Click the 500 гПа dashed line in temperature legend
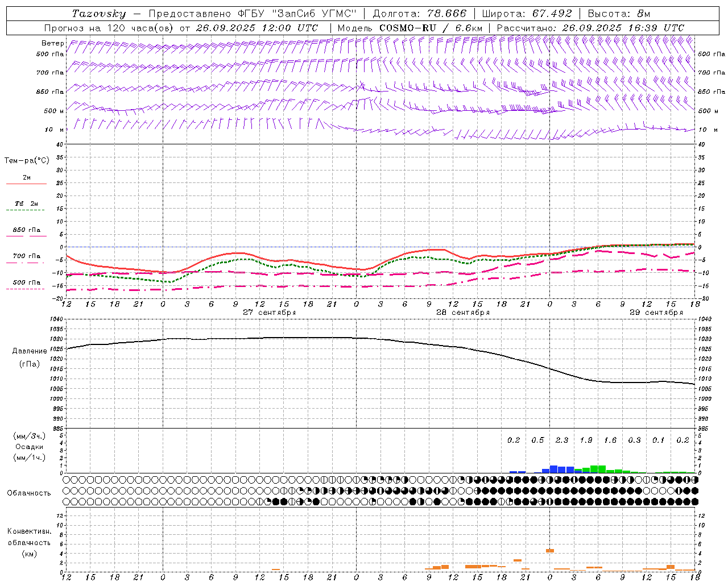 pyautogui.click(x=25, y=289)
